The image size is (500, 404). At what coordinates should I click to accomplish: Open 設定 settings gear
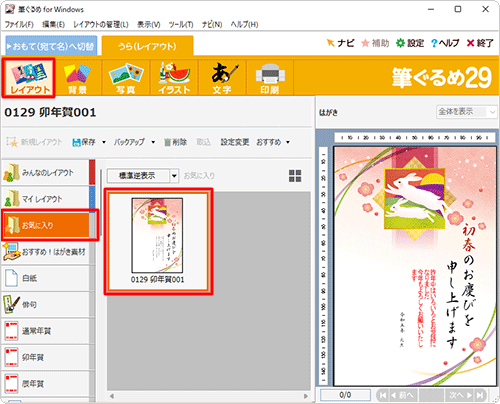tap(410, 43)
